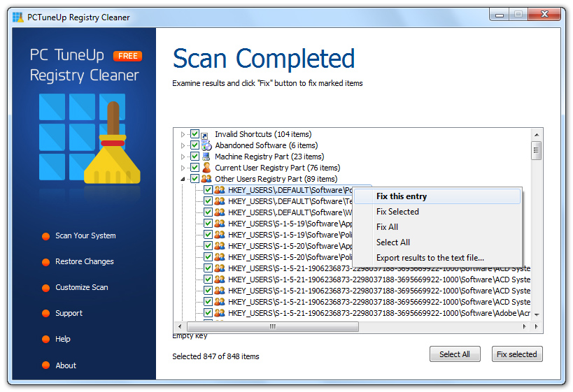Image resolution: width=573 pixels, height=392 pixels.
Task: Uncheck the HKEY_USERS\S-1-5-19\Software\Poli entry
Action: (208, 235)
